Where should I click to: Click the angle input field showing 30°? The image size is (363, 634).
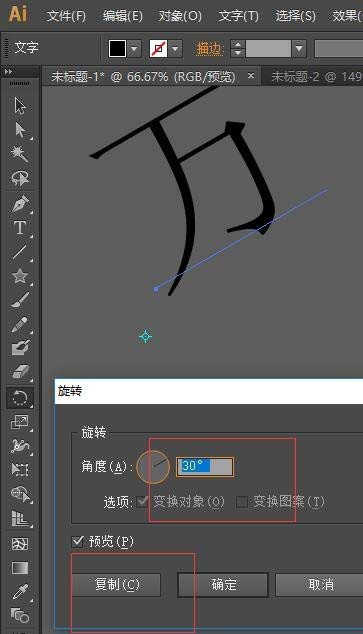(205, 467)
